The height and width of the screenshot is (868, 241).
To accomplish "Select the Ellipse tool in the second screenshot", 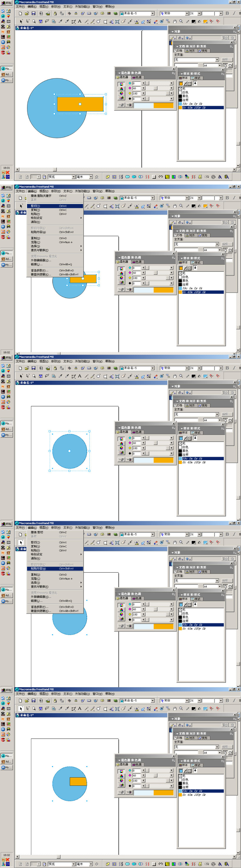I will tap(98, 206).
